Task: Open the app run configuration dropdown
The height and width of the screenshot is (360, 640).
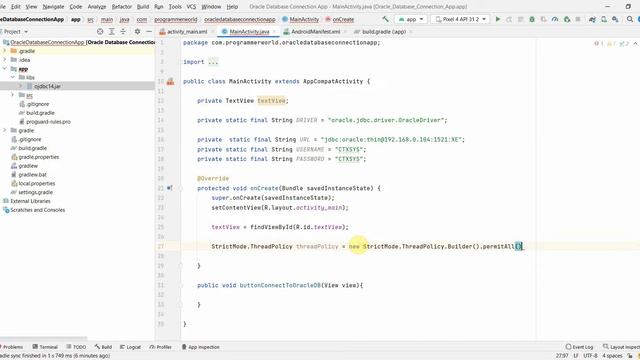Action: [x=411, y=19]
